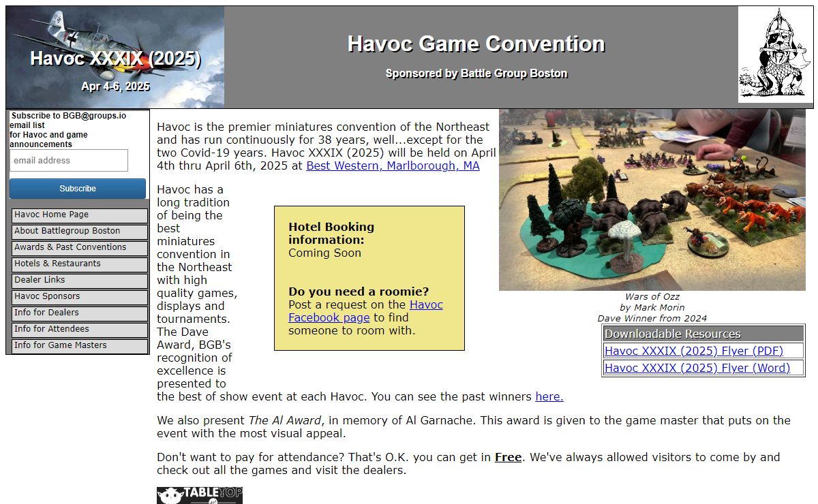Open Dealer Links menu item

click(80, 281)
